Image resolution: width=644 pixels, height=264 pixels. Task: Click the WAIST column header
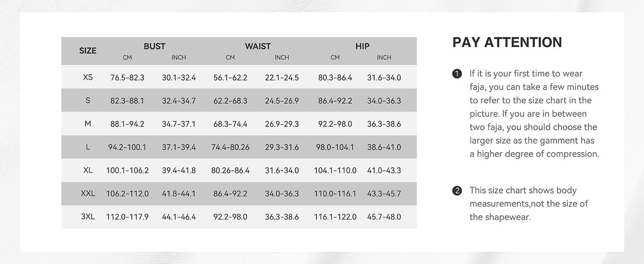click(258, 46)
